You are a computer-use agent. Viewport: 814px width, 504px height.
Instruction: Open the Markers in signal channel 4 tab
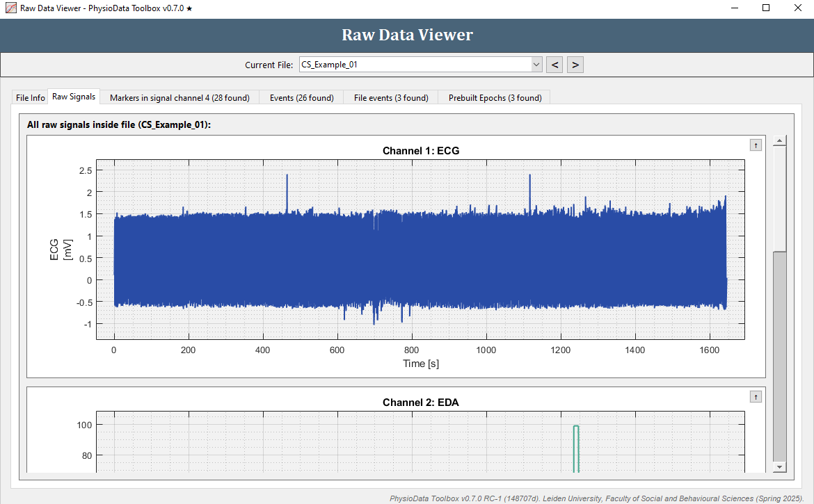[x=179, y=97]
